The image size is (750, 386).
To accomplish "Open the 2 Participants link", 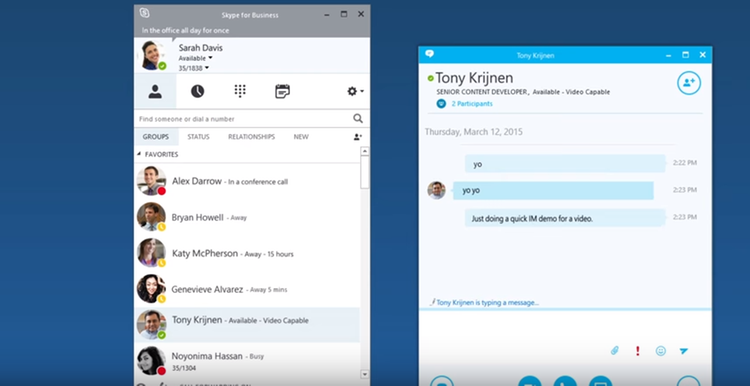I will tap(472, 103).
